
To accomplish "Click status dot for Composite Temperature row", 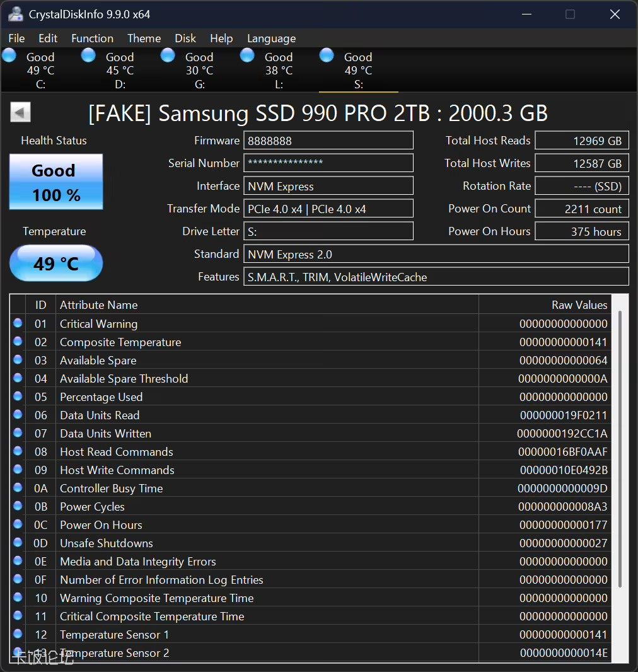I will tap(18, 341).
